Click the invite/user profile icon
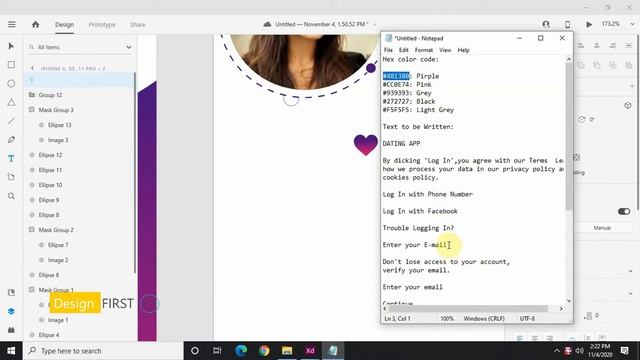This screenshot has height=360, width=640. coord(546,24)
